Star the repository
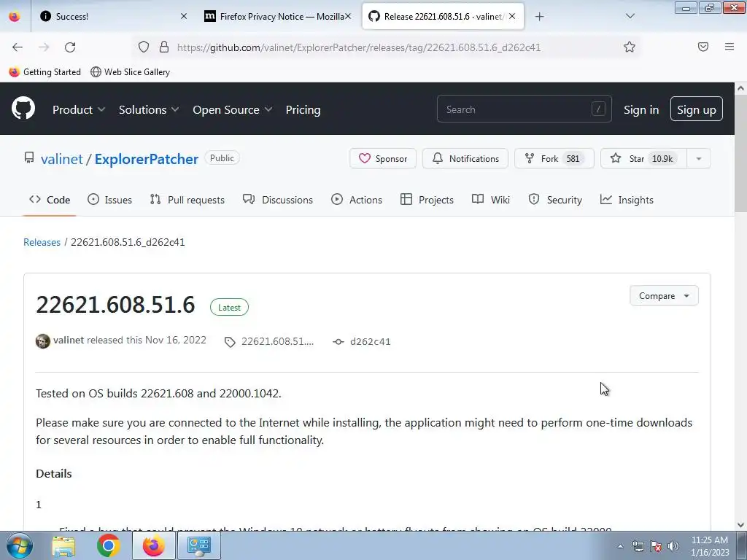 point(643,158)
